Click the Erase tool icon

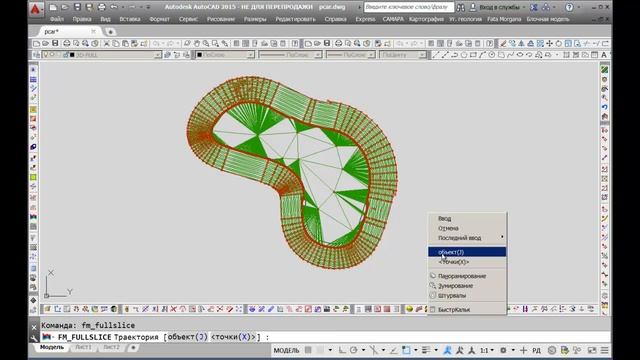(503, 43)
